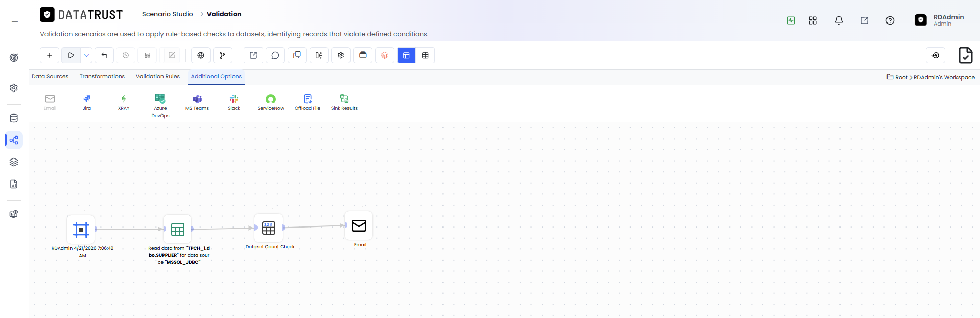Open the Transformations tab
The height and width of the screenshot is (318, 980).
(x=102, y=77)
